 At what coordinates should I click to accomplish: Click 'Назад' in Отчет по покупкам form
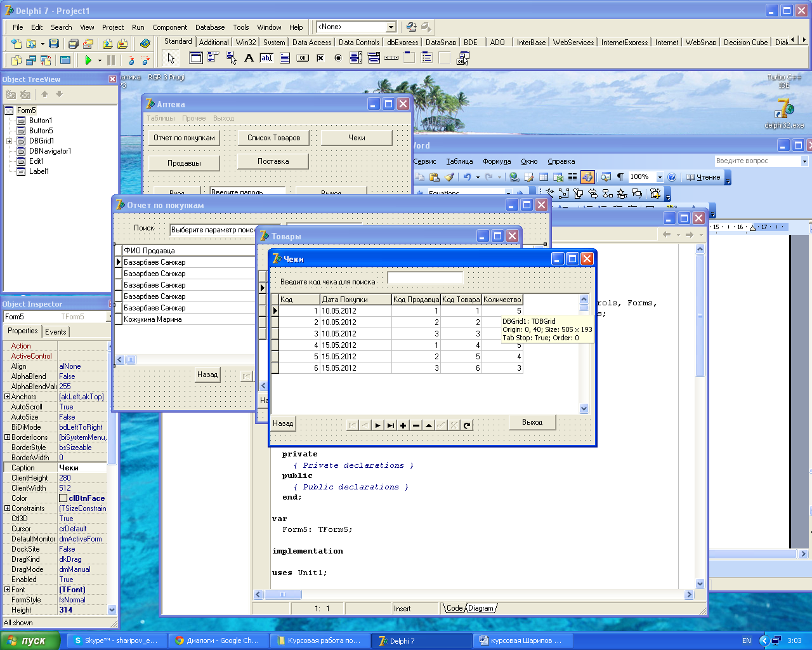point(207,375)
